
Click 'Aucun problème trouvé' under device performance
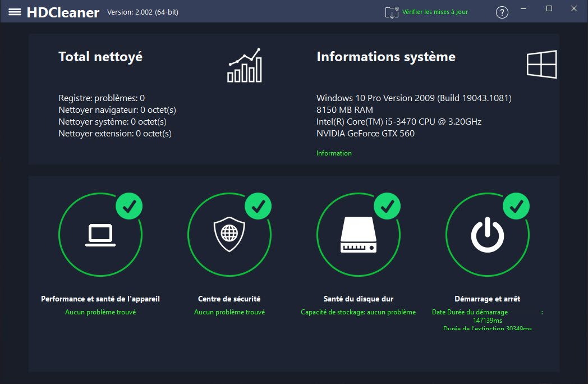[100, 312]
